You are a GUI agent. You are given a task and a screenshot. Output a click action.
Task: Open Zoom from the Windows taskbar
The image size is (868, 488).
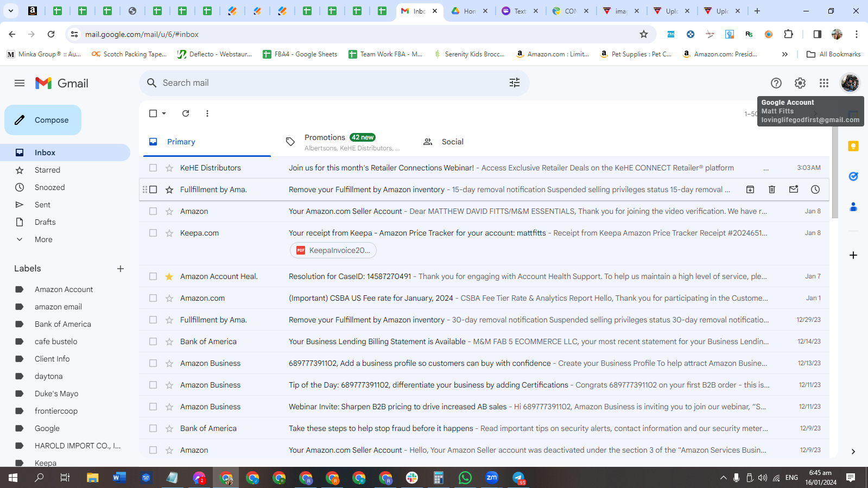coord(492,478)
